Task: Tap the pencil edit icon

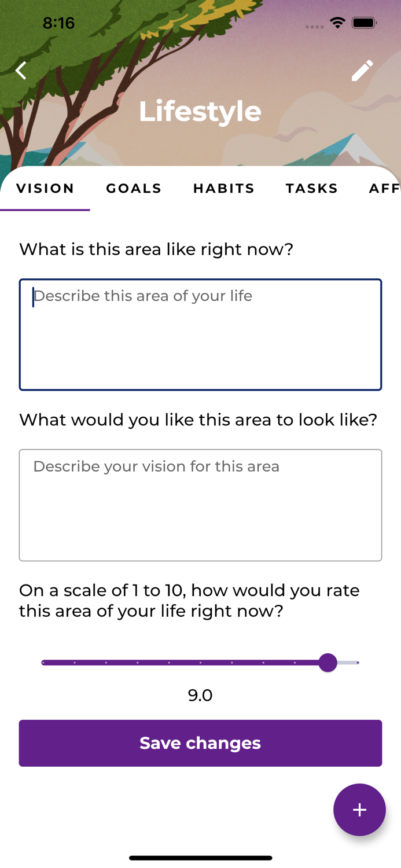Action: 362,71
